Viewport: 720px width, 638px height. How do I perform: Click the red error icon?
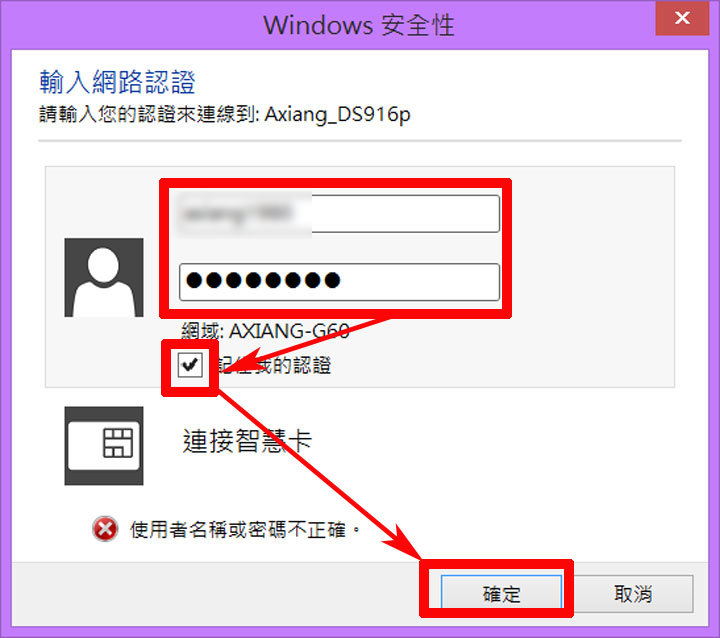[105, 529]
